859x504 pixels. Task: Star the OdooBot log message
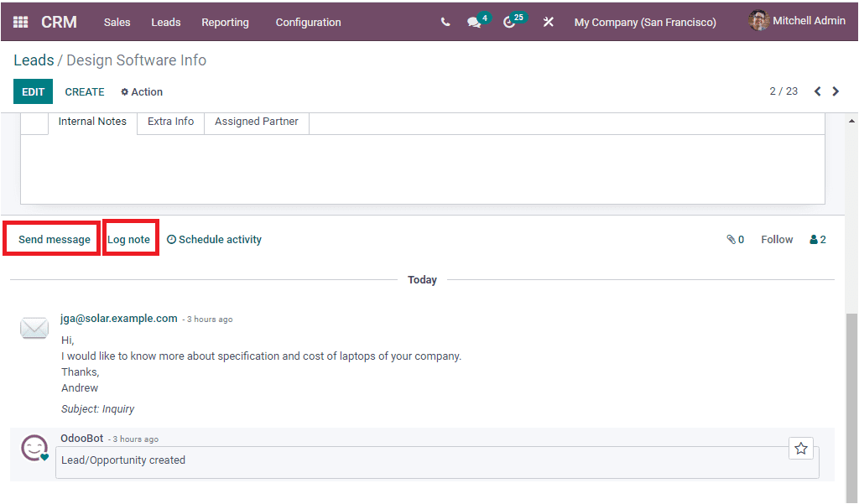800,448
